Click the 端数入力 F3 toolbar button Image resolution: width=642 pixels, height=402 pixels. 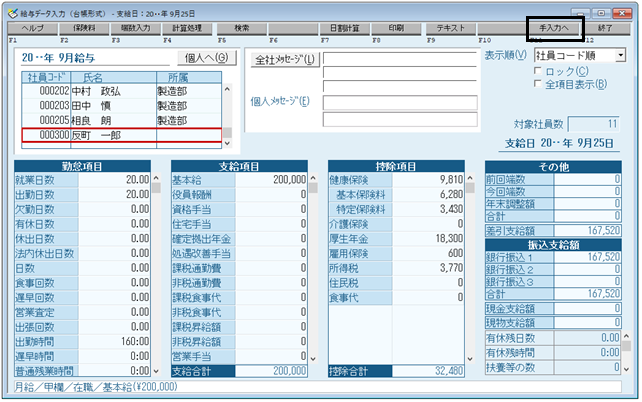[136, 28]
